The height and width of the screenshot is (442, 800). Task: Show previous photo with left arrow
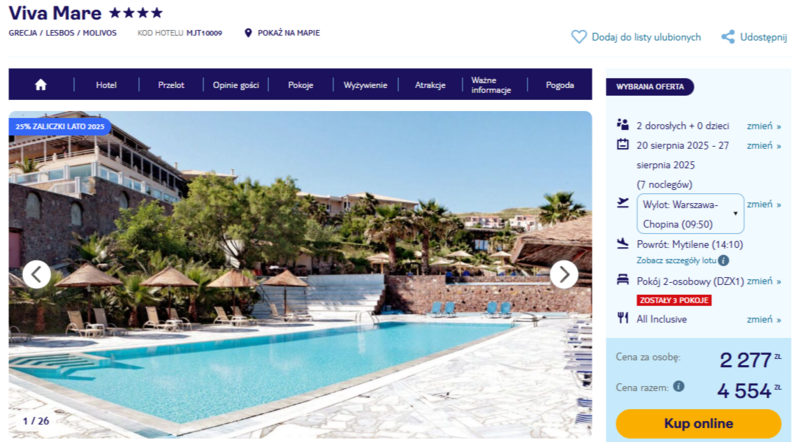coord(37,275)
